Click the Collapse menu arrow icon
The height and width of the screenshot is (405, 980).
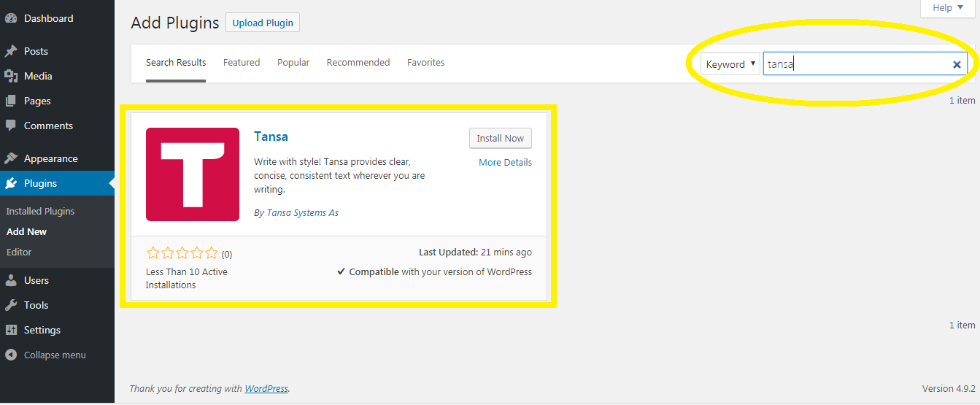tap(11, 355)
